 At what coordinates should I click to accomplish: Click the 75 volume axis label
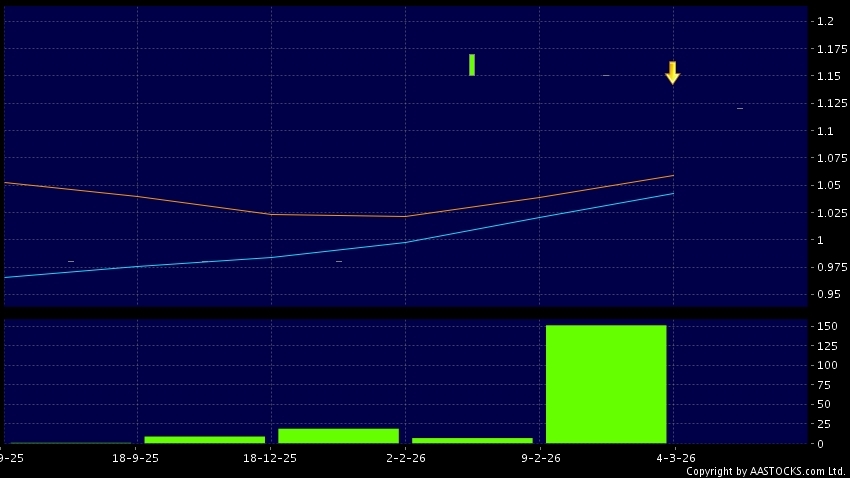tap(823, 385)
